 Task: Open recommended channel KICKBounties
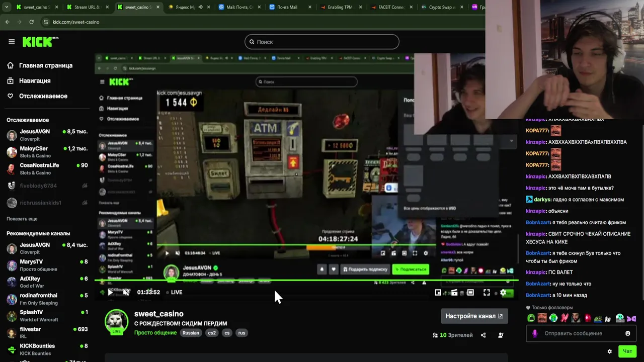pyautogui.click(x=47, y=349)
